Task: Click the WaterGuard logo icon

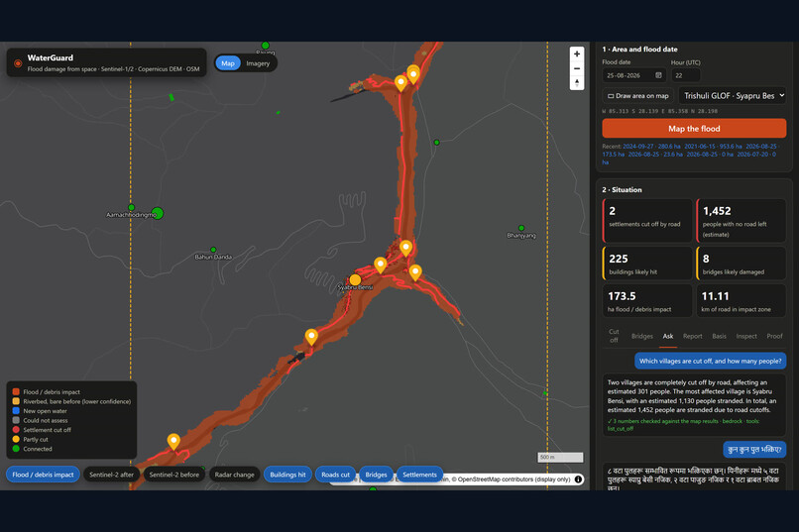Action: point(18,63)
